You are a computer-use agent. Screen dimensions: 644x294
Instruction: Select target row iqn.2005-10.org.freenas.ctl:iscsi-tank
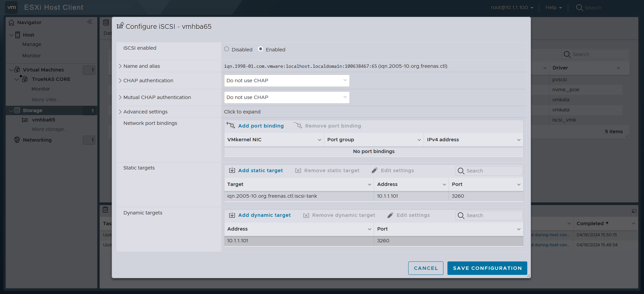(374, 196)
